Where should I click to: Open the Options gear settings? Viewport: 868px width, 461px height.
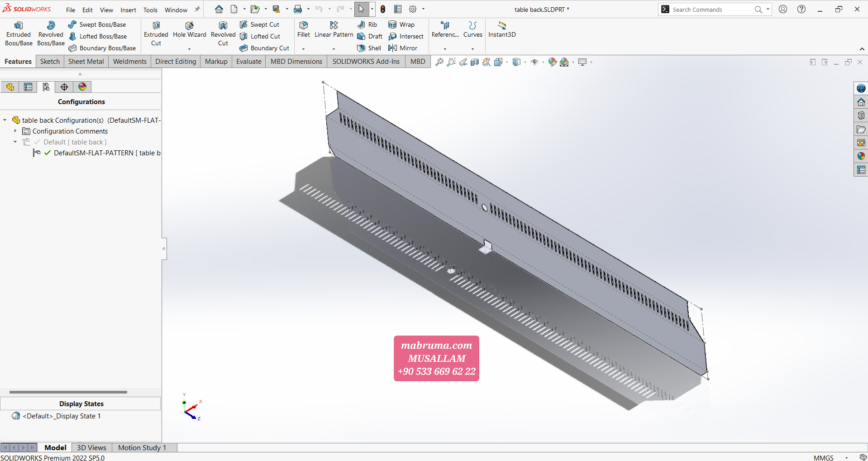413,9
